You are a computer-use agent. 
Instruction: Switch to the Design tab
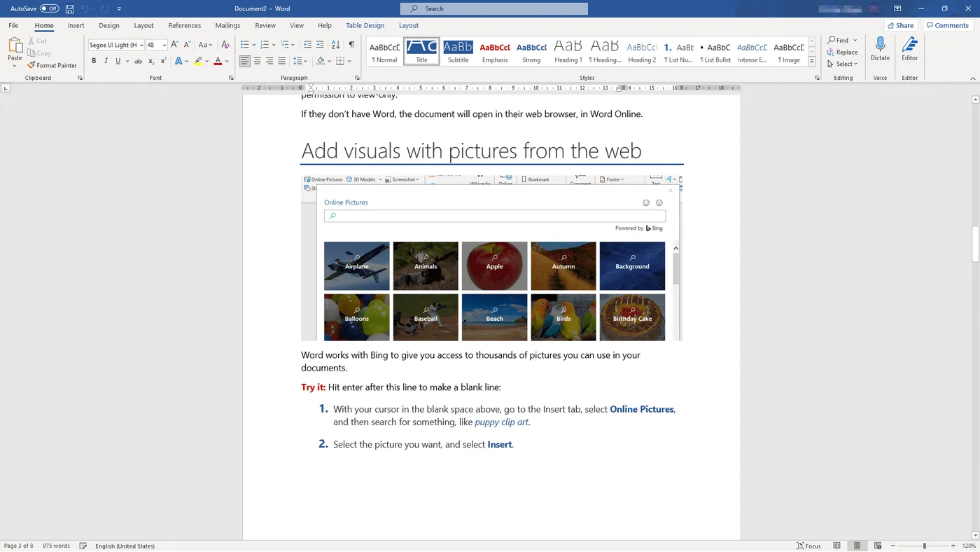[109, 25]
